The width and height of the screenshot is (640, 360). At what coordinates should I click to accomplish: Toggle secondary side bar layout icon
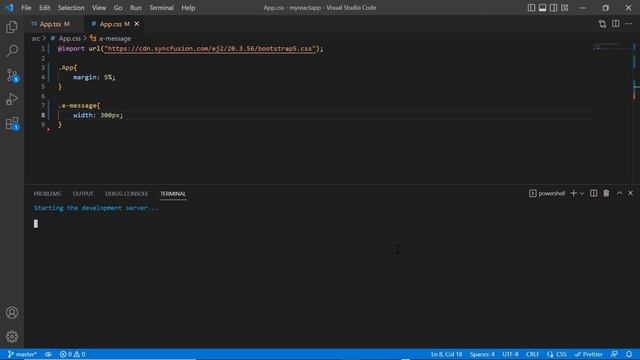pyautogui.click(x=553, y=8)
